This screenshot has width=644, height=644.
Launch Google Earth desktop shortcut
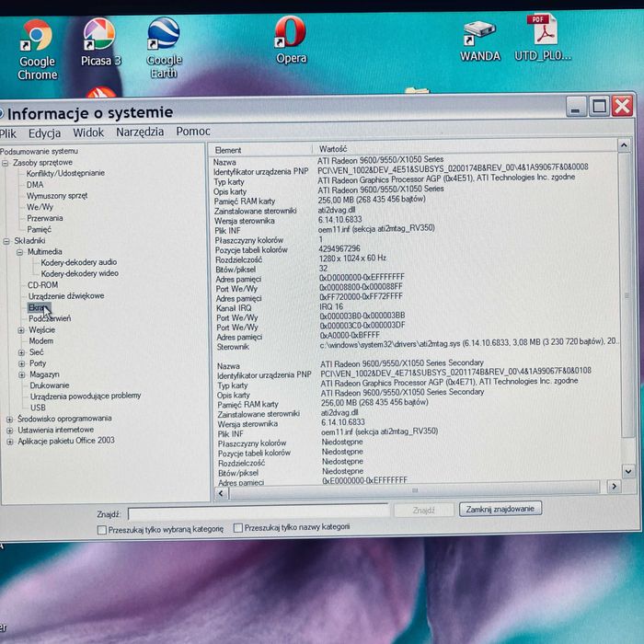(164, 48)
